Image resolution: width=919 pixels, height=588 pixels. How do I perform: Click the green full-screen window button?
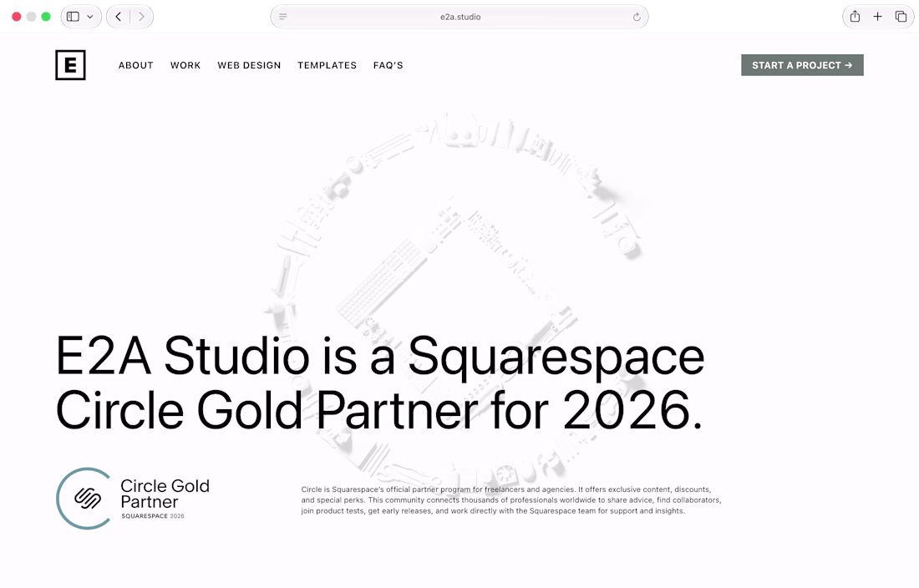(46, 17)
